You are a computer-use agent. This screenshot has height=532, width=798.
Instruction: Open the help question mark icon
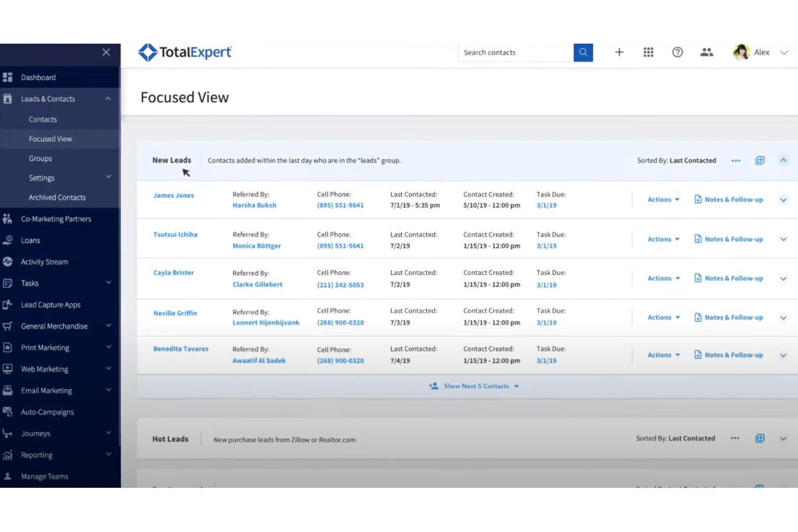(677, 52)
